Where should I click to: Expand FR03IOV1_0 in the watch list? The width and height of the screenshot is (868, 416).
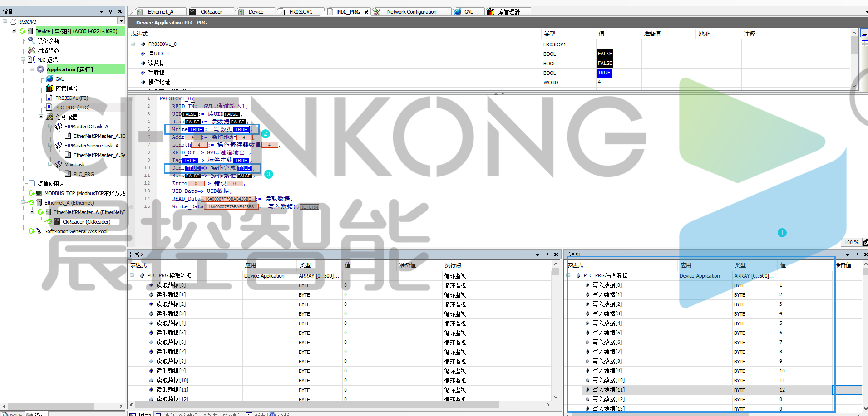133,44
